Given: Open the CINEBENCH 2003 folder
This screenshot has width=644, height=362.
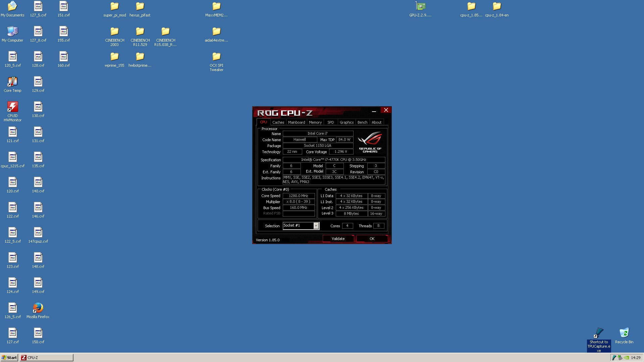Looking at the screenshot, I should coord(114,36).
